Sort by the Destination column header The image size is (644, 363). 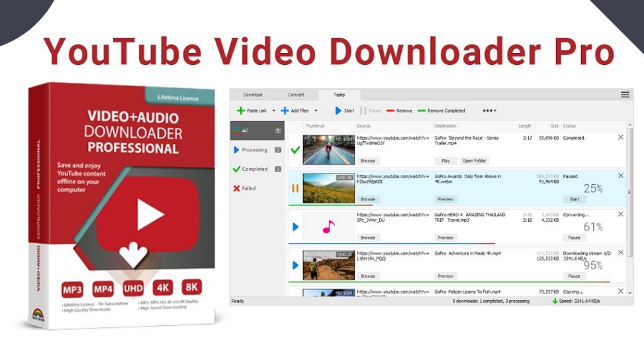tap(445, 126)
